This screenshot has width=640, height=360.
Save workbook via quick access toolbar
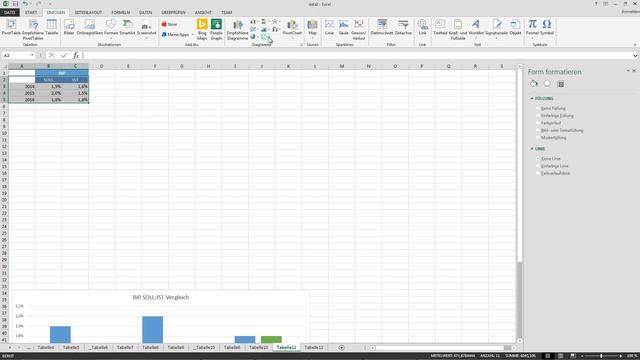coord(16,4)
